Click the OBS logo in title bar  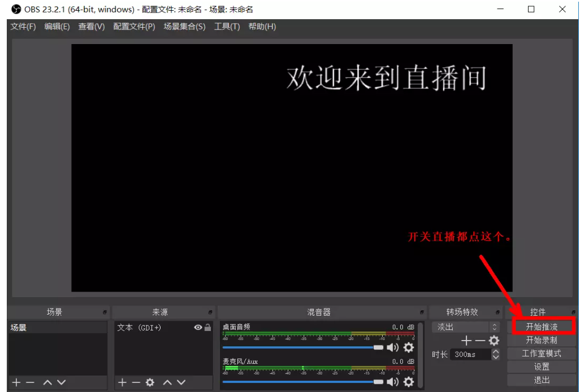(16, 9)
